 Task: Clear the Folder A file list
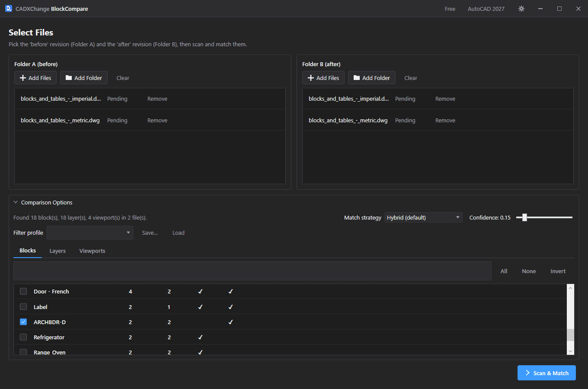pos(123,78)
